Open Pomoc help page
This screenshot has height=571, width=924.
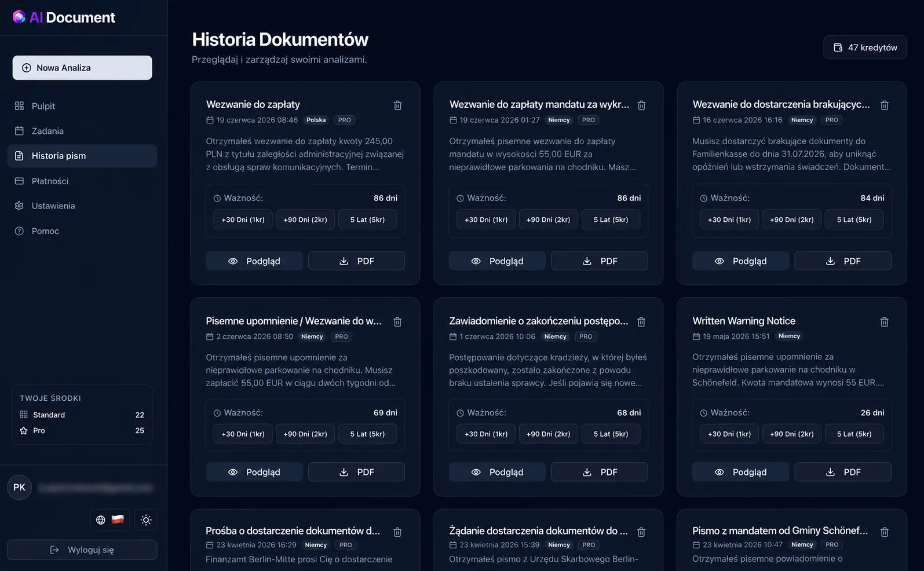[x=82, y=231]
